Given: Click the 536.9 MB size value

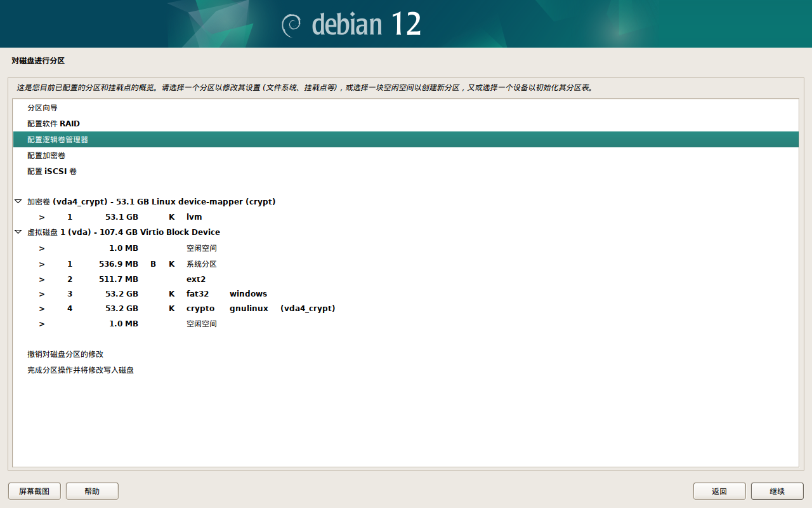Looking at the screenshot, I should [119, 264].
